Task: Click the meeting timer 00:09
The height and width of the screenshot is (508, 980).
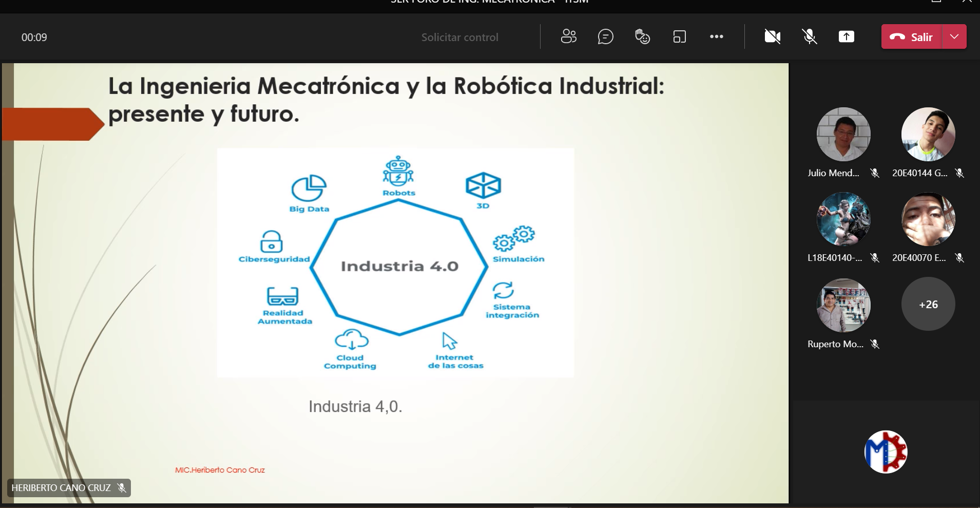Action: click(x=34, y=37)
